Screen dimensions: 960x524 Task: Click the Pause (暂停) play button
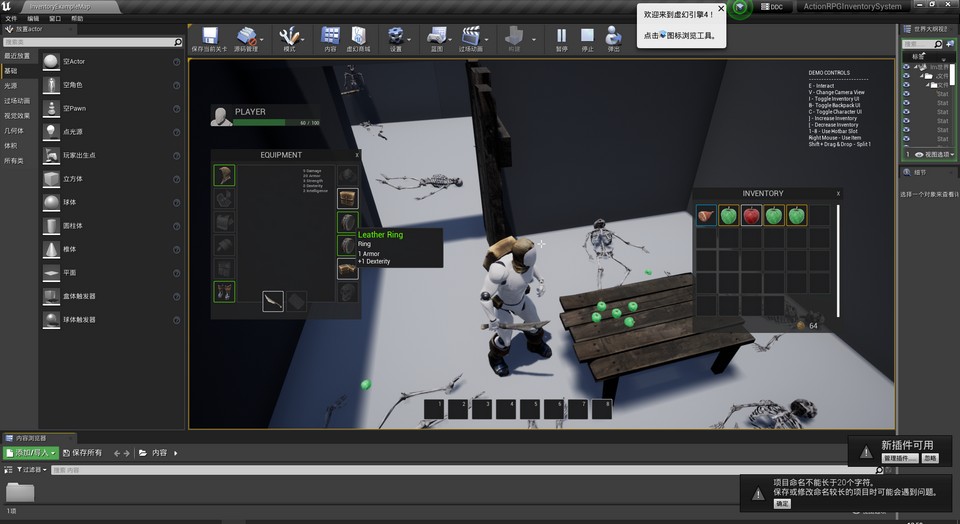click(x=561, y=38)
